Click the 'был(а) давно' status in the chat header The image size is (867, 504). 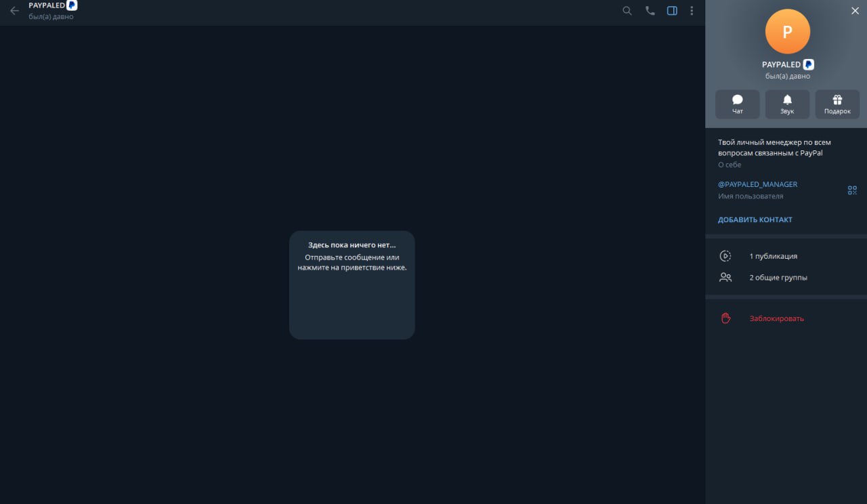pyautogui.click(x=51, y=16)
